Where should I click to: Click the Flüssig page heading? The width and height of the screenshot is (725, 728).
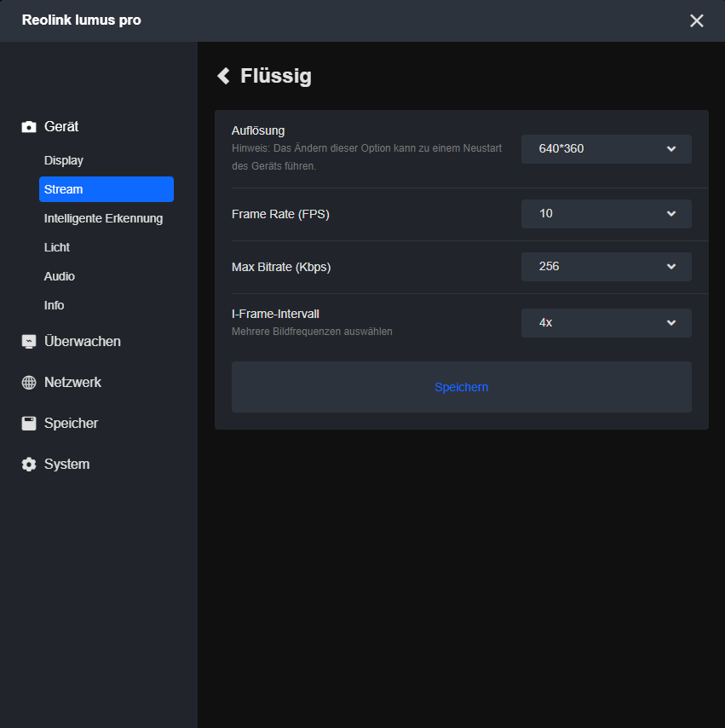276,76
